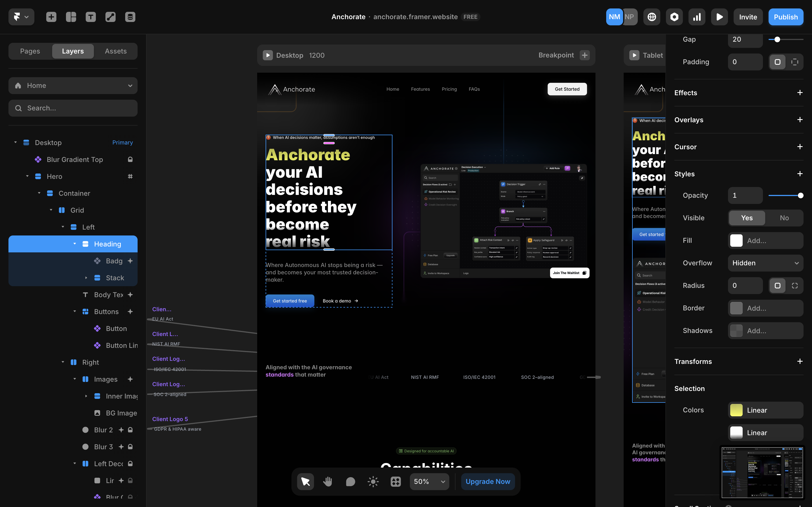Click the Upgrade Now button
812x507 pixels.
tap(487, 482)
